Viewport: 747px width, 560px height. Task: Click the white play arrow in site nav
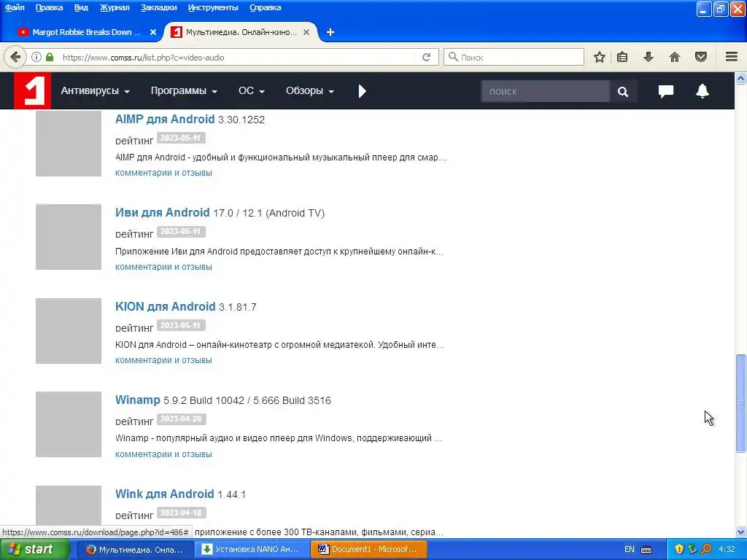tap(362, 91)
